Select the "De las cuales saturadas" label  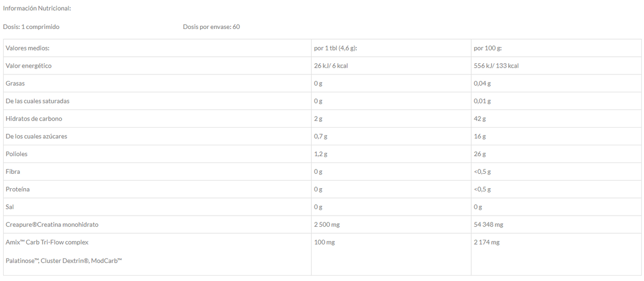(38, 101)
